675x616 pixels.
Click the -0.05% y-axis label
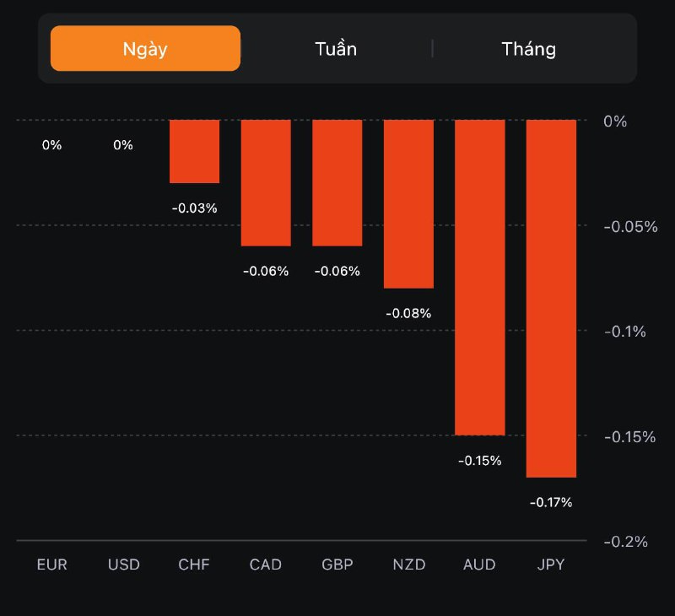pyautogui.click(x=629, y=227)
